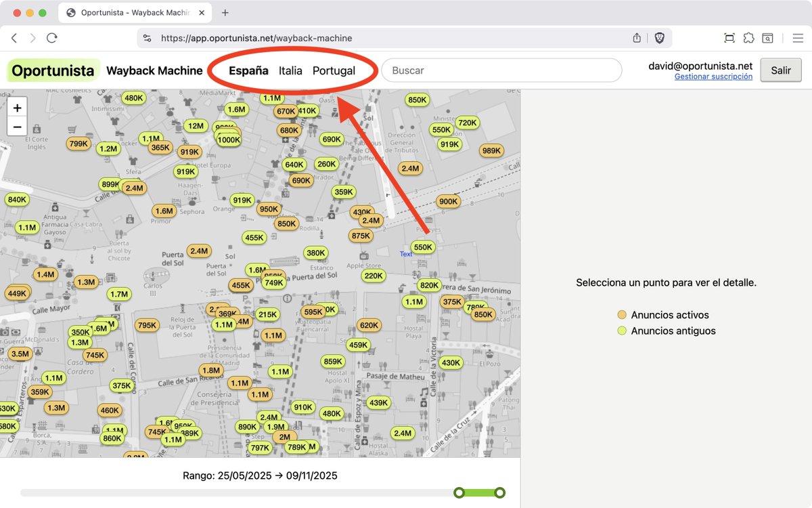Select the 859K map marker
Viewport: 812px width, 508px height.
pos(333,361)
